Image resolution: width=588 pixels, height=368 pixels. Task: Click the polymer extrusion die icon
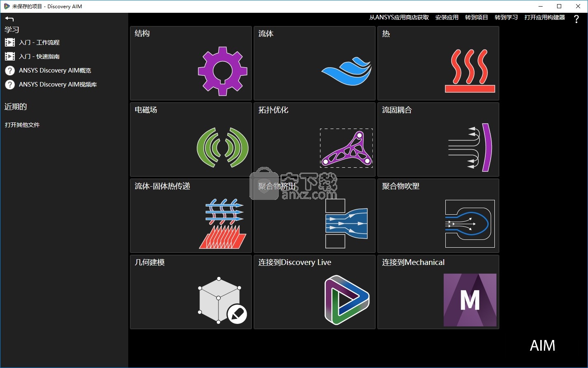(x=346, y=223)
